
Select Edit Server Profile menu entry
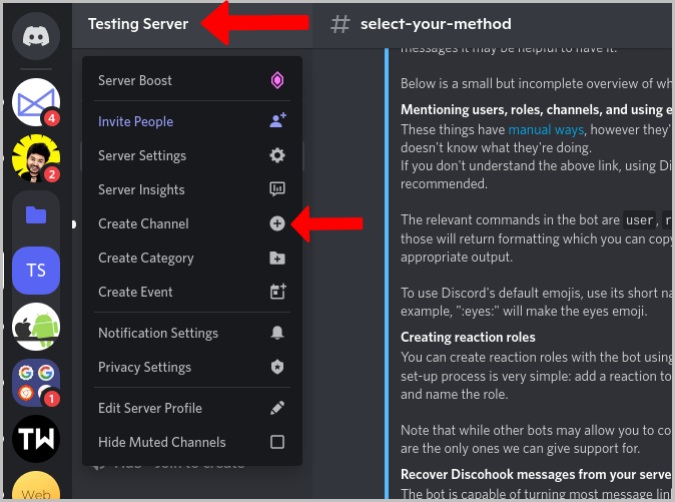pos(192,408)
